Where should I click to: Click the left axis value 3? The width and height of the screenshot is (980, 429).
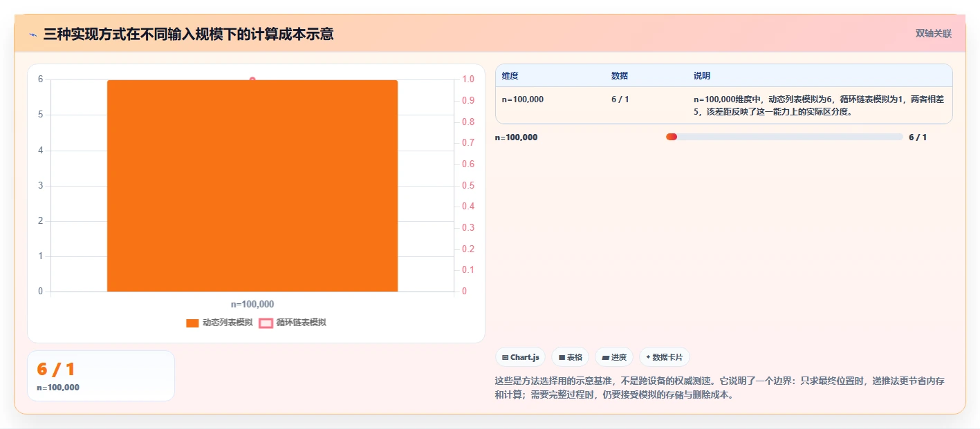[40, 185]
